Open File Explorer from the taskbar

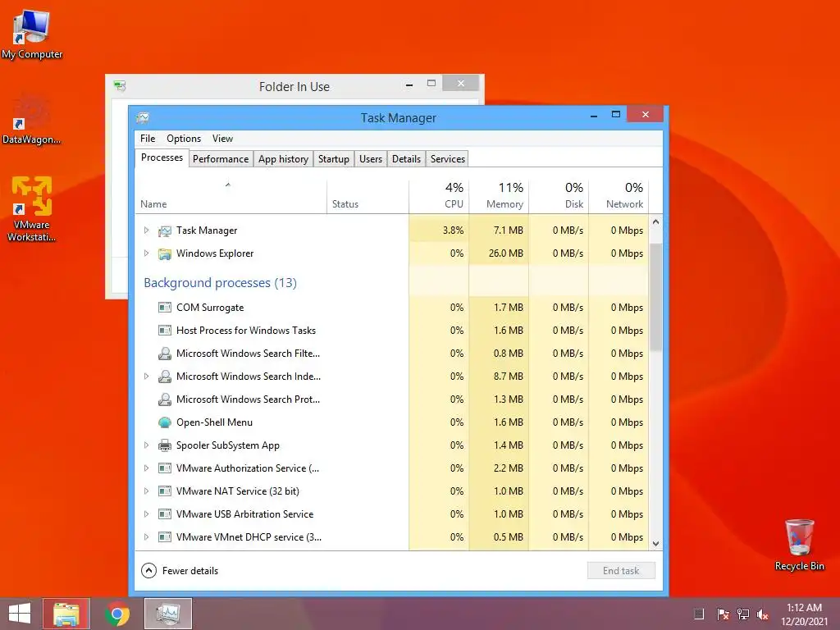tap(66, 614)
